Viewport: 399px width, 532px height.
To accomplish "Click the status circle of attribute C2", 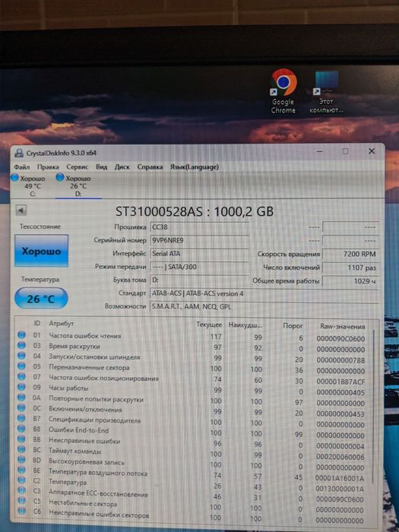I will pos(22,480).
